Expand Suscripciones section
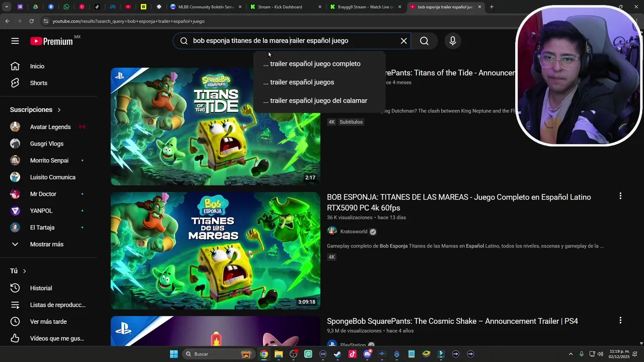Viewport: 644px width, 362px height. pos(35,110)
